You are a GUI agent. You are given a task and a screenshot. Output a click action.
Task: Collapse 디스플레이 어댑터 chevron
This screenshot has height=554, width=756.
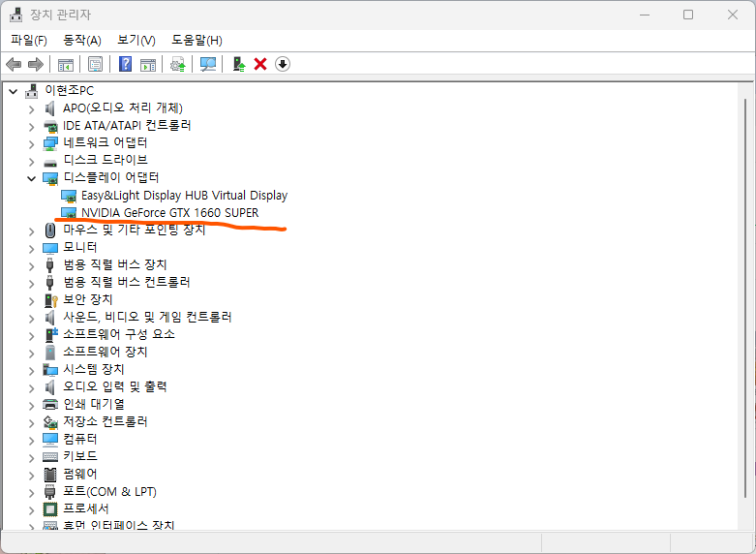coord(31,178)
